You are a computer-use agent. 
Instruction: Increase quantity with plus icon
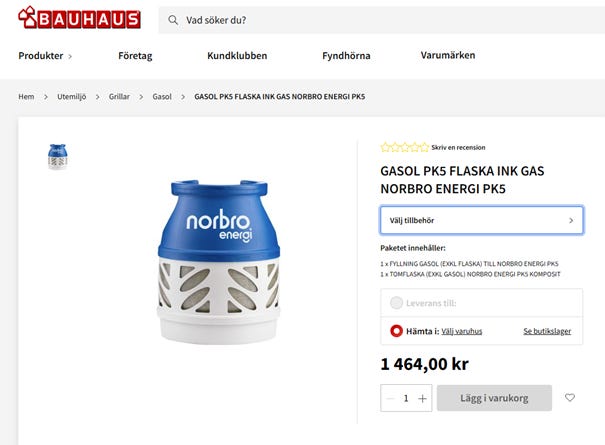tap(422, 398)
